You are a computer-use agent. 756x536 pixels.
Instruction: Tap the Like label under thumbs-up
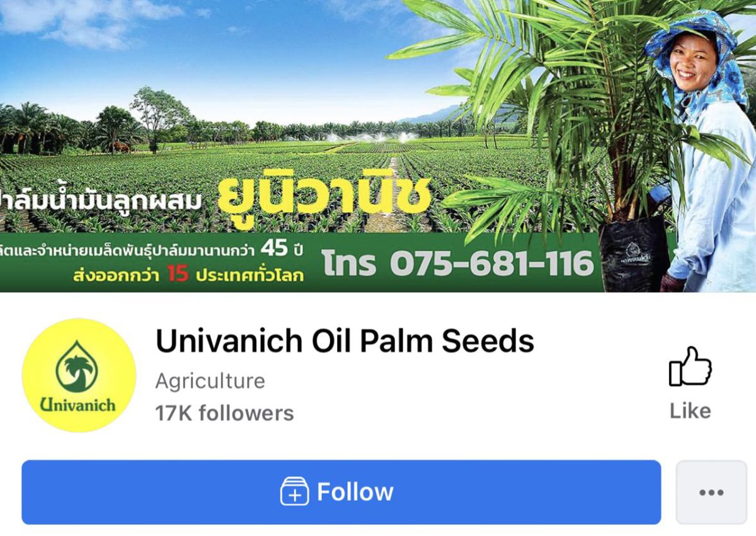point(690,411)
